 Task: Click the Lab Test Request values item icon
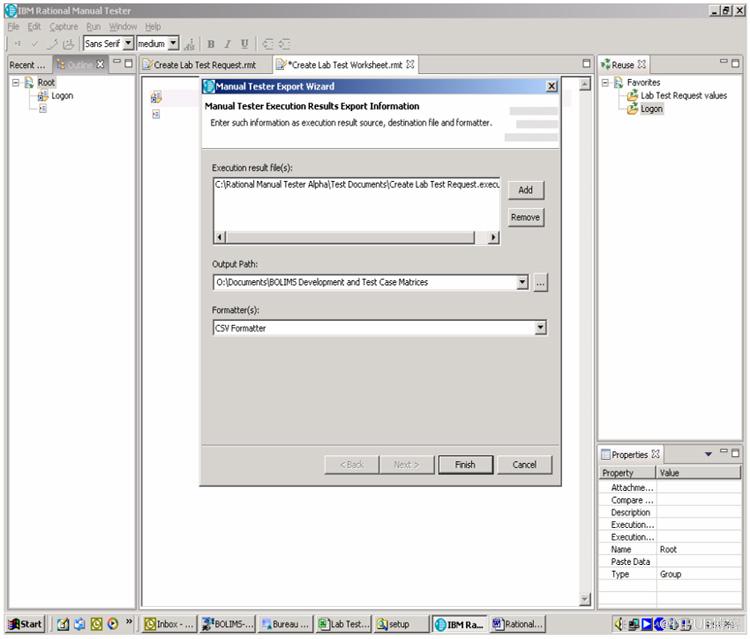632,96
